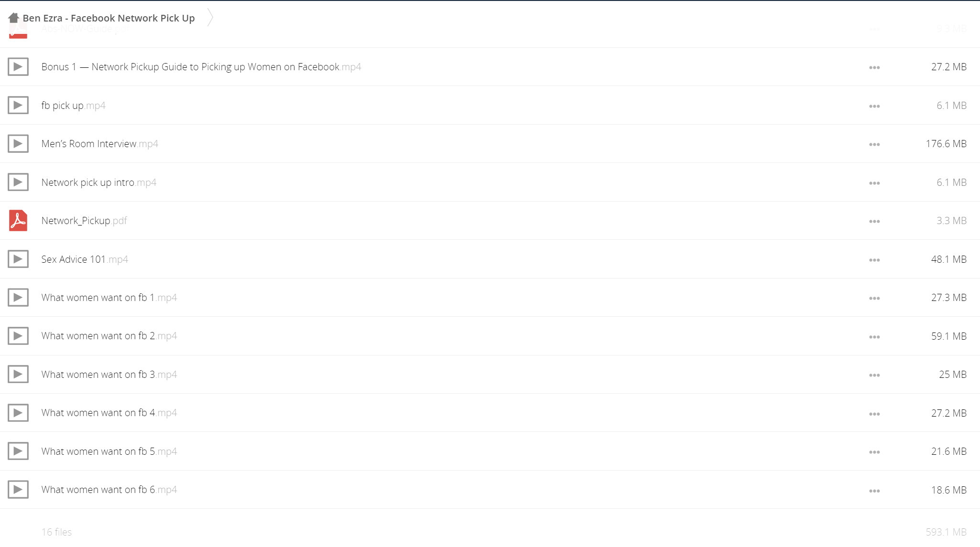This screenshot has width=980, height=547.
Task: Open more options for Network_Pickup.pdf
Action: tap(874, 221)
